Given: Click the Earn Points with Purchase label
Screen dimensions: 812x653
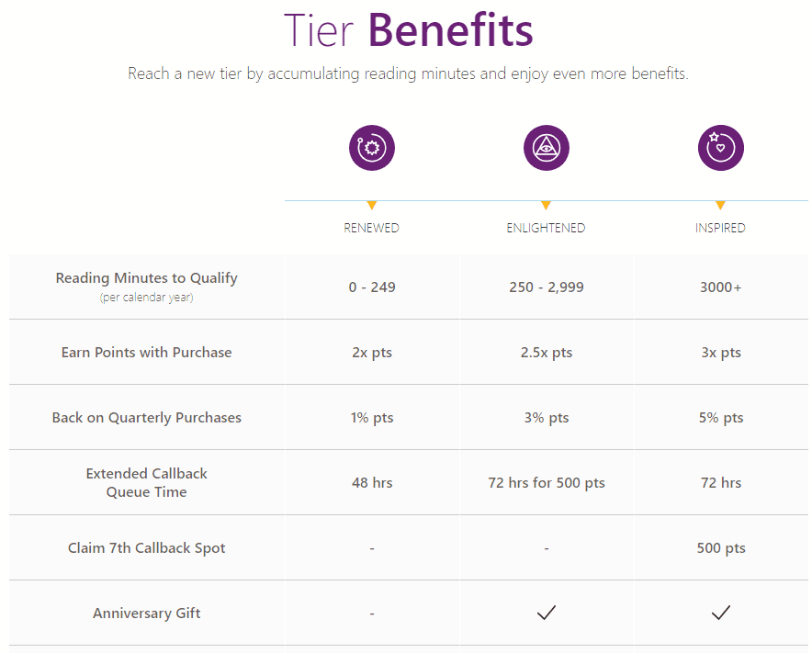Looking at the screenshot, I should 147,352.
